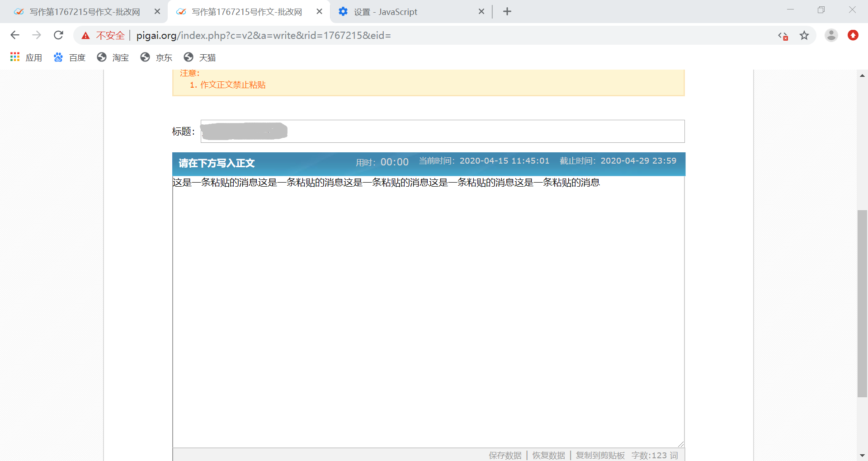Viewport: 868px width, 461px height.
Task: Click 恢复数据 to restore data
Action: [x=548, y=455]
